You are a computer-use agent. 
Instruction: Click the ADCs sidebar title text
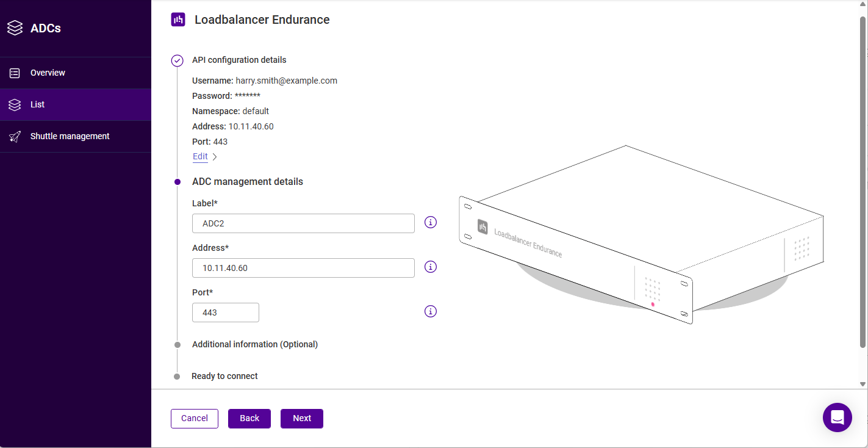coord(46,28)
